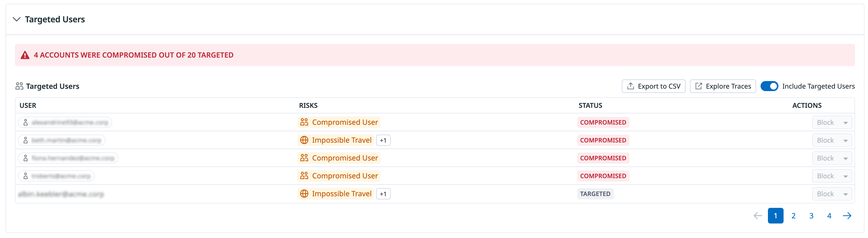Go to page 4 of results
868x238 pixels.
coord(829,216)
